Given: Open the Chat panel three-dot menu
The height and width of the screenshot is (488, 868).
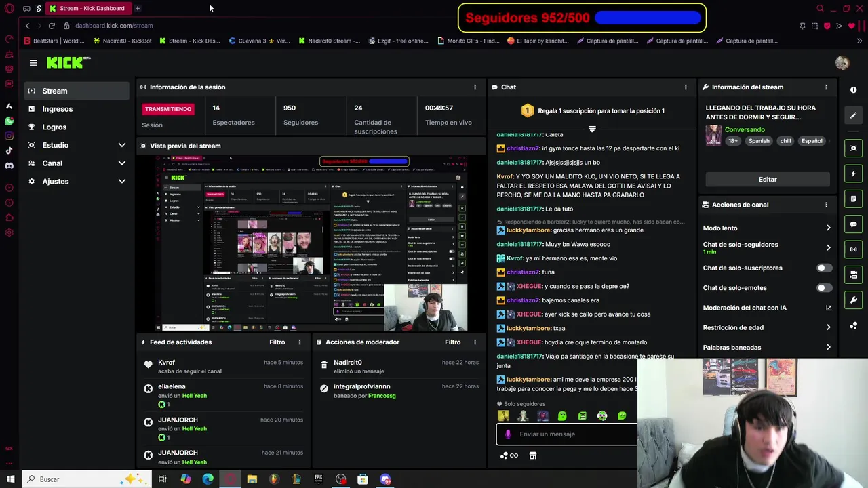Looking at the screenshot, I should [x=686, y=87].
